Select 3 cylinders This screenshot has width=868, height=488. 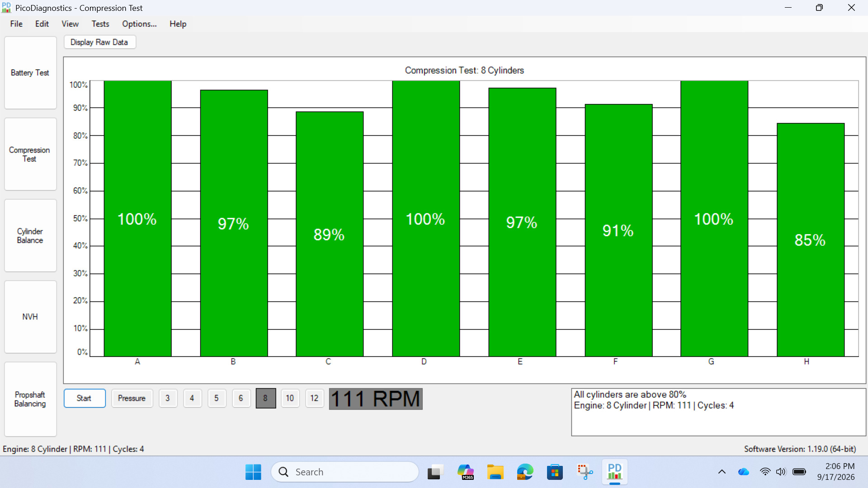168,398
